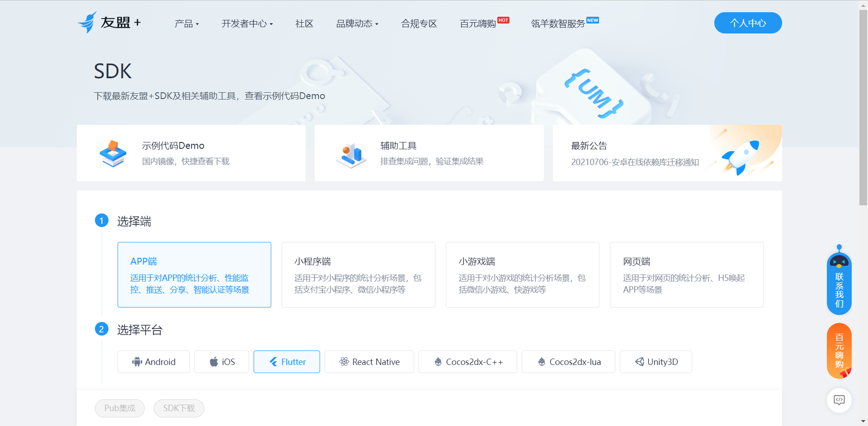Click the 友盟+ logo
Screen dimensions: 868x426
(109, 22)
